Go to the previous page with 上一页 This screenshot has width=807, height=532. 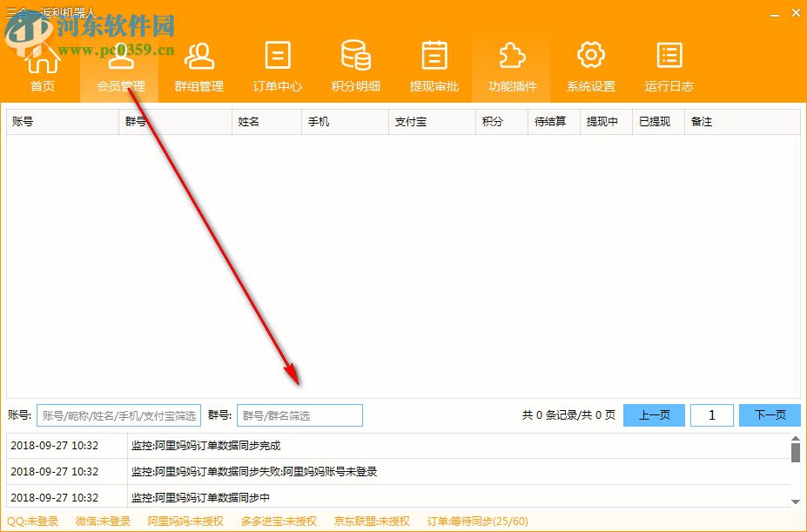click(x=654, y=414)
